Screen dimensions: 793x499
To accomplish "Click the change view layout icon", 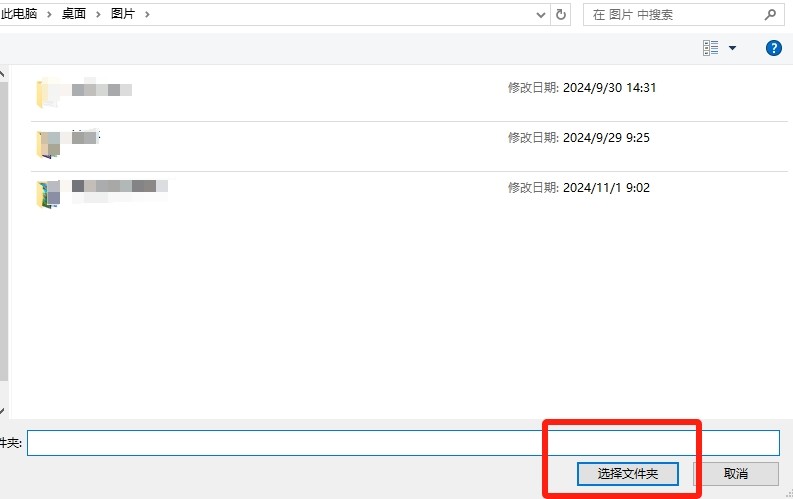I will 711,48.
